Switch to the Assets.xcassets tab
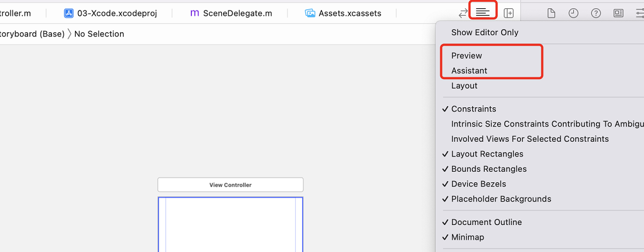This screenshot has width=644, height=252. tap(343, 13)
